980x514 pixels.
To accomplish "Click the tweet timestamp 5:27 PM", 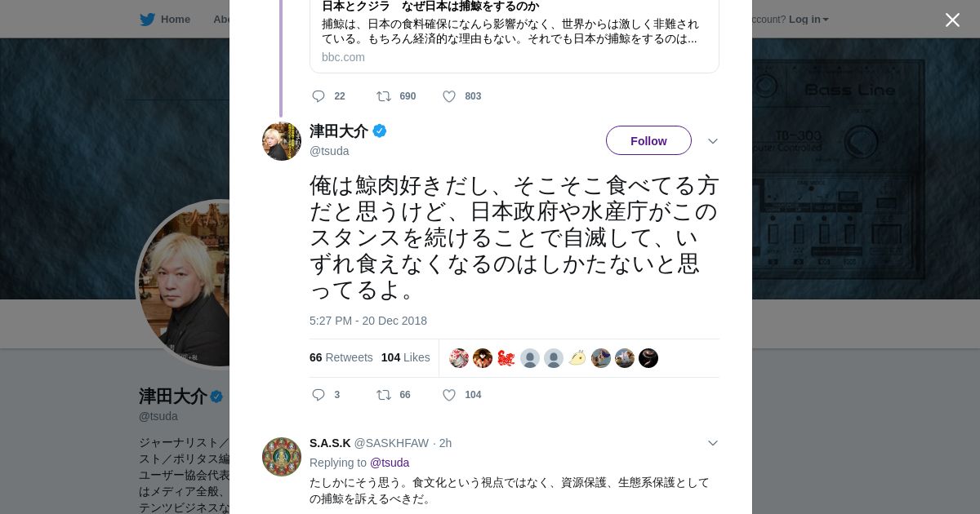I will click(x=367, y=321).
